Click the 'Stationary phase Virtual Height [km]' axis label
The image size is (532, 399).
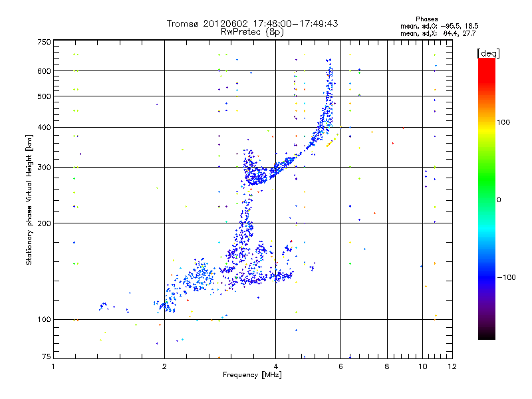pos(29,199)
